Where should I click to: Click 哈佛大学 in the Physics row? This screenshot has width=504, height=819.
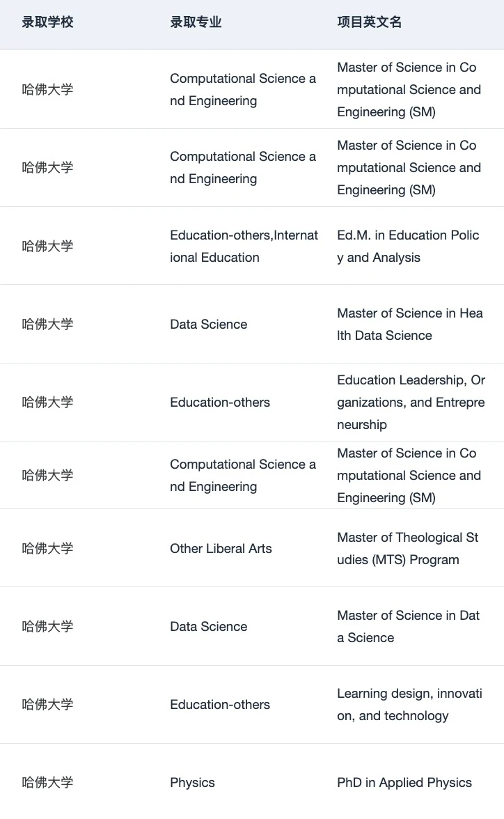(x=47, y=783)
